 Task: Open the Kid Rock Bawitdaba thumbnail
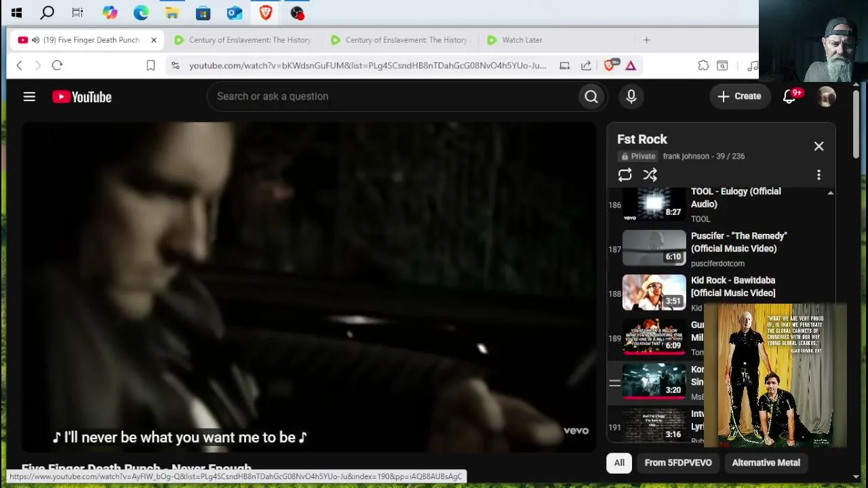pyautogui.click(x=654, y=292)
